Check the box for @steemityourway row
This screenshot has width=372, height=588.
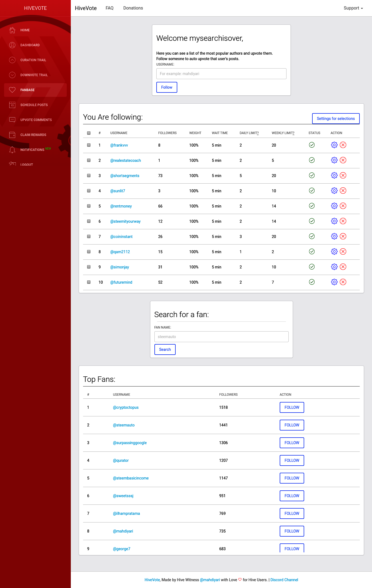click(89, 221)
